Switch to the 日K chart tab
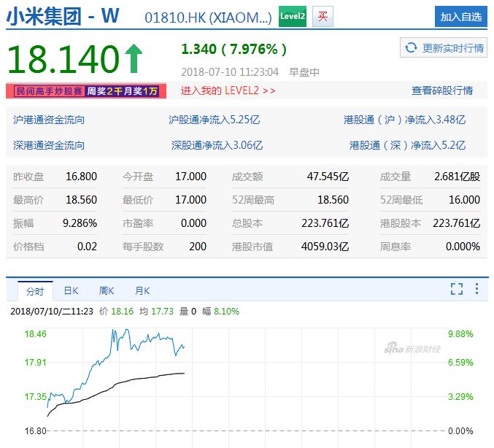This screenshot has width=494, height=448. pos(71,290)
